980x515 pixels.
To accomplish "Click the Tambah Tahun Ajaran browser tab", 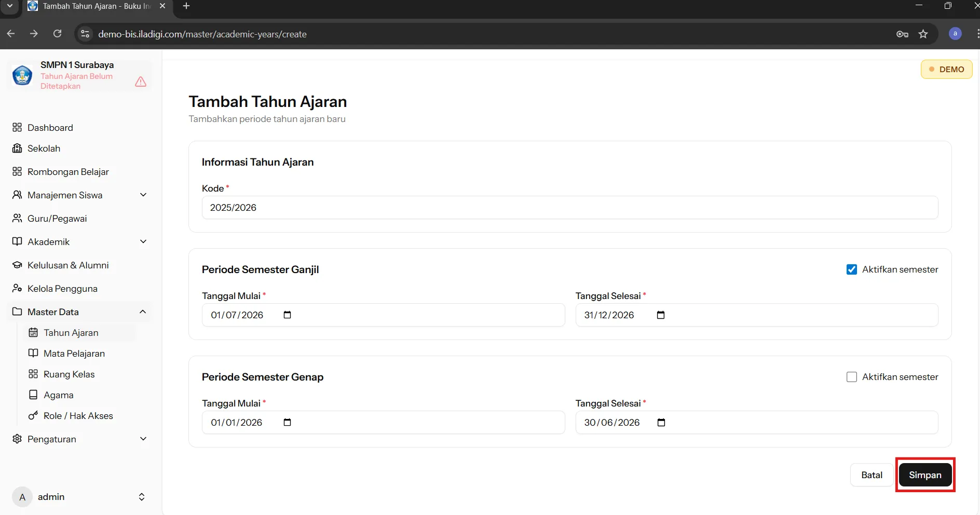I will point(97,6).
